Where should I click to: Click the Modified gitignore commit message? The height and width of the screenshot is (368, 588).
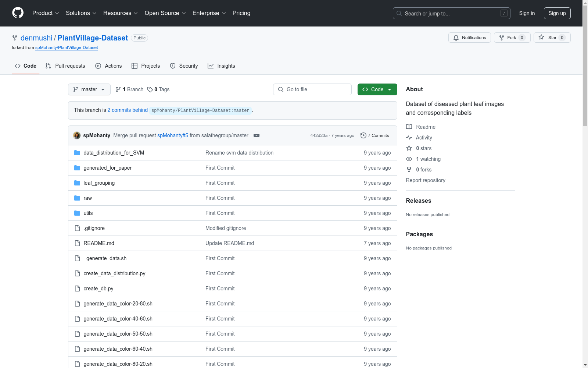[226, 228]
